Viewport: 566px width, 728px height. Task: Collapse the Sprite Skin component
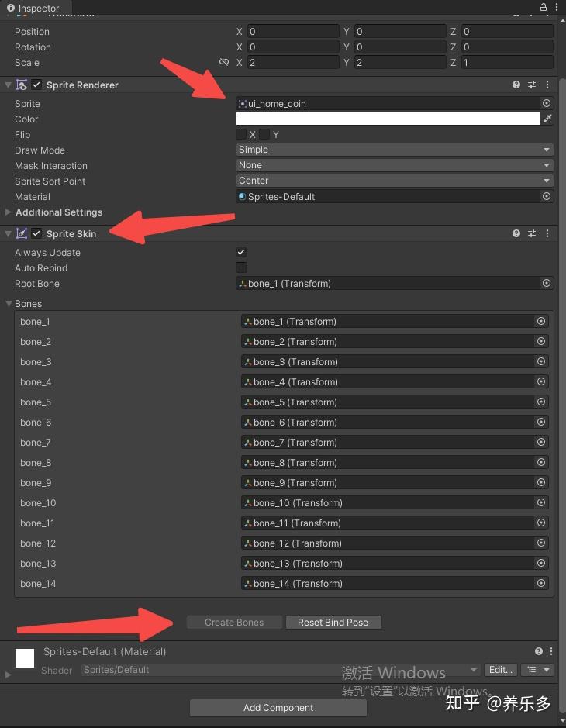point(8,233)
